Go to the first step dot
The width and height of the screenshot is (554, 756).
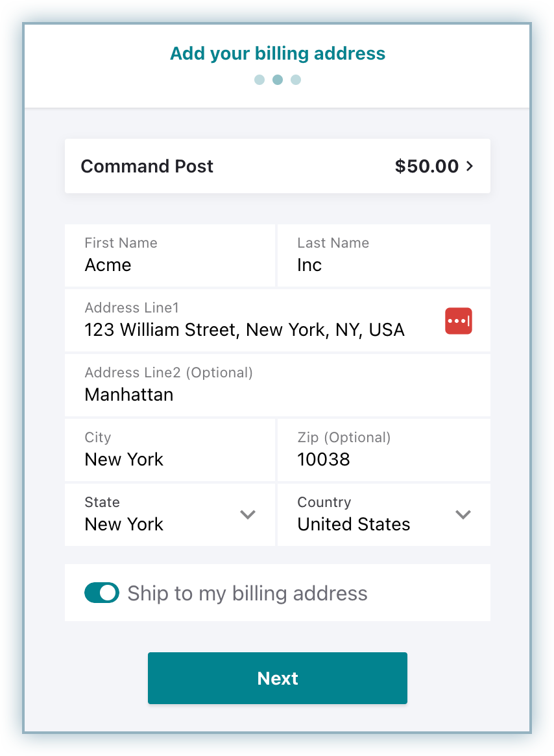pyautogui.click(x=259, y=80)
